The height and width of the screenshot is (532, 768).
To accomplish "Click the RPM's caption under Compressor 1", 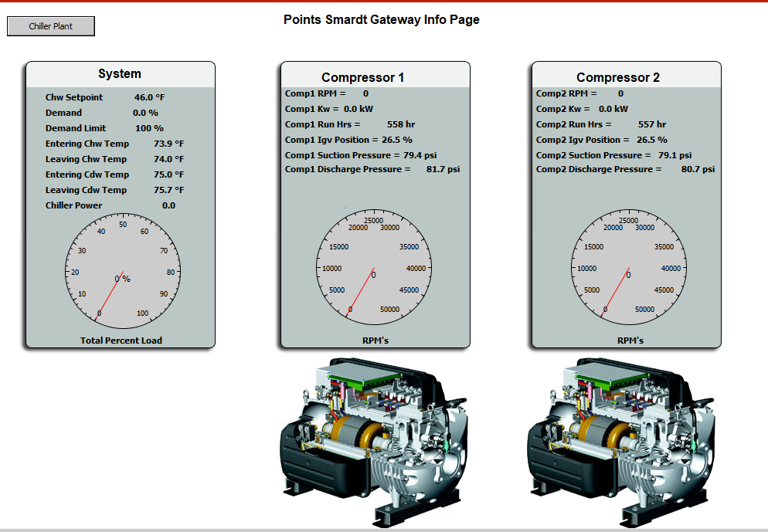I will tap(376, 341).
